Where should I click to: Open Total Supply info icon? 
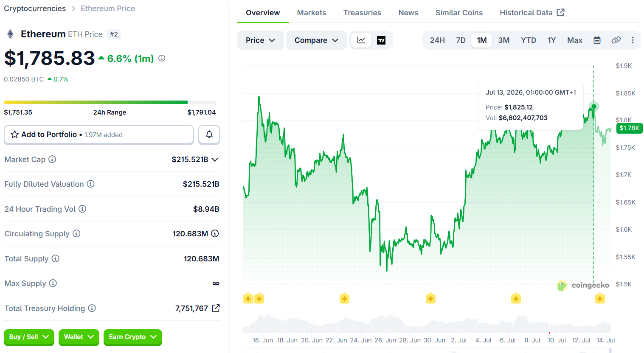[55, 258]
